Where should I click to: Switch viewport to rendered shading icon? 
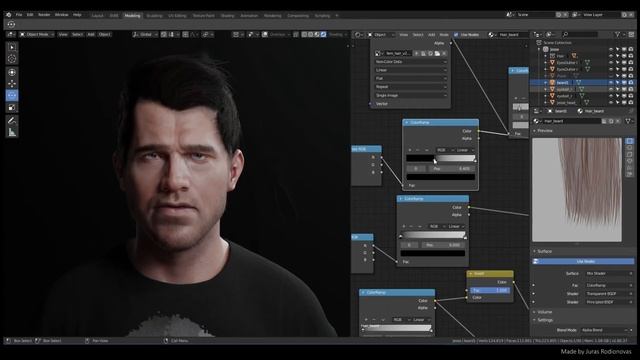pyautogui.click(x=323, y=35)
